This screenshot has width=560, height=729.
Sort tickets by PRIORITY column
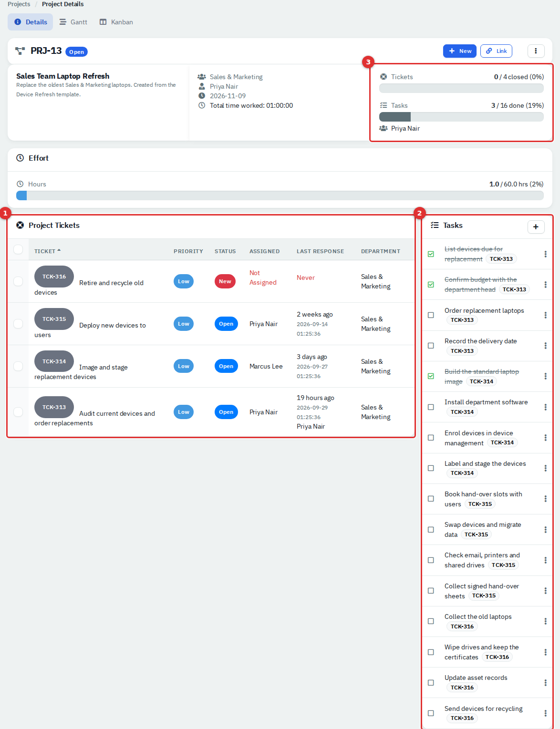coord(188,251)
